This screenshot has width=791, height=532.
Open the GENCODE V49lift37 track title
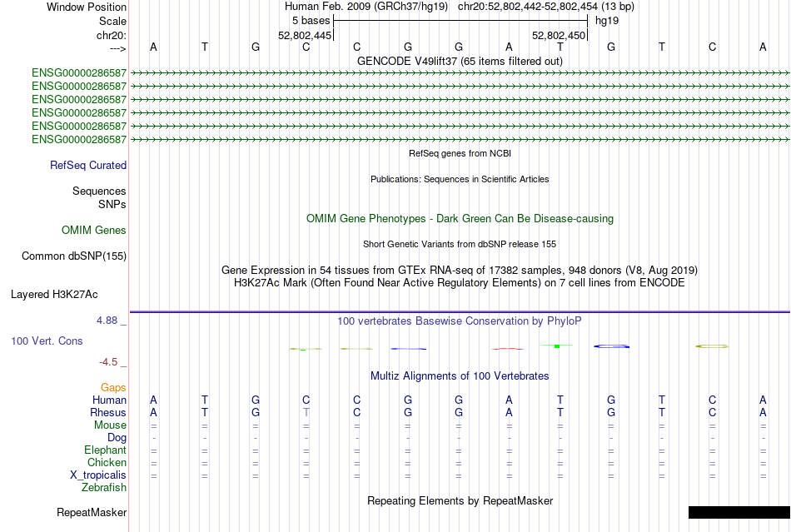pos(460,61)
